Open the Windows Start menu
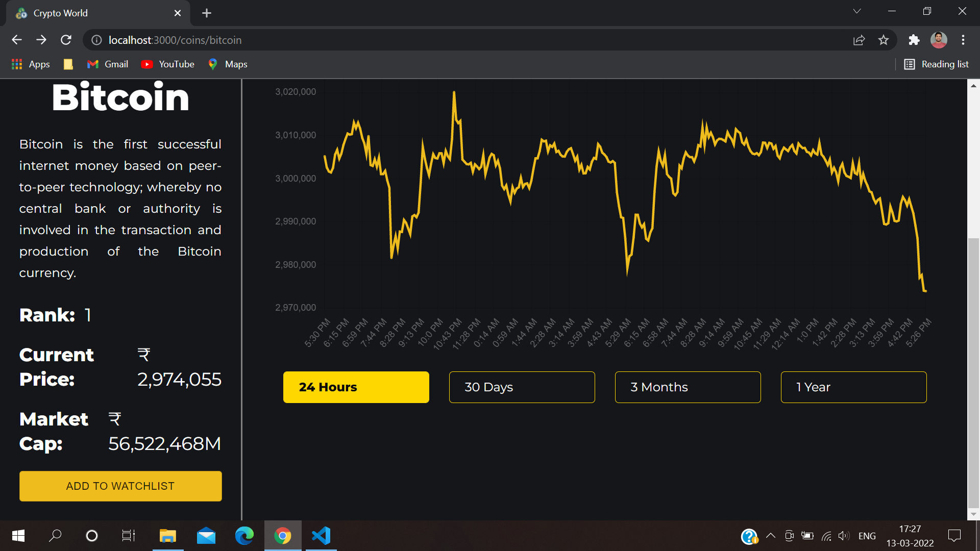This screenshot has width=980, height=551. (x=18, y=536)
